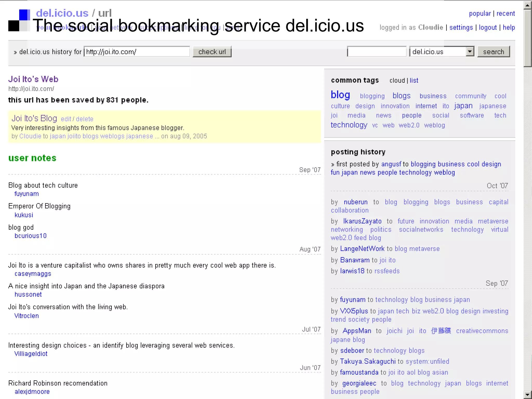532x399 pixels.
Task: Select the 'blogs' common tag
Action: pos(401,96)
